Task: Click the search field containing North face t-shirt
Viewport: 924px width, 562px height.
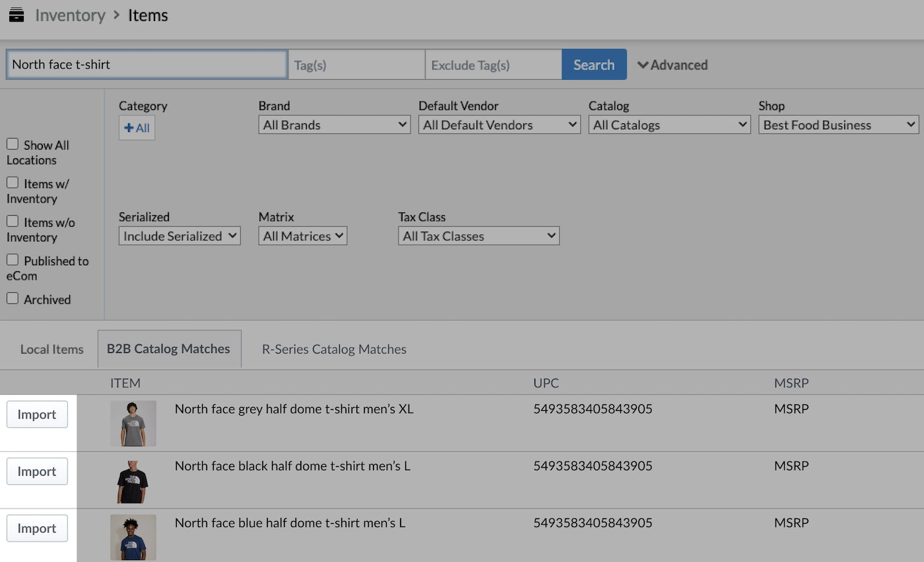Action: pos(147,65)
